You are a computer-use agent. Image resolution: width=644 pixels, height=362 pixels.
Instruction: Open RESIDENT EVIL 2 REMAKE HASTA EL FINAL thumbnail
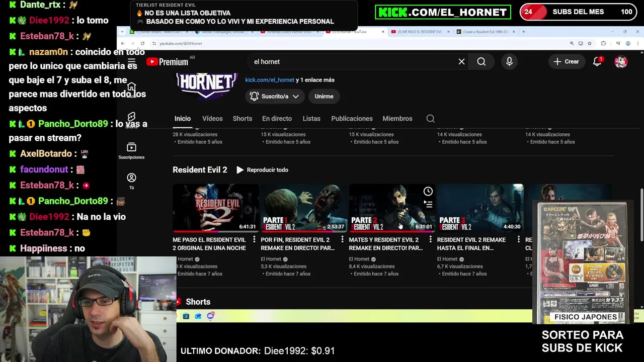point(480,208)
